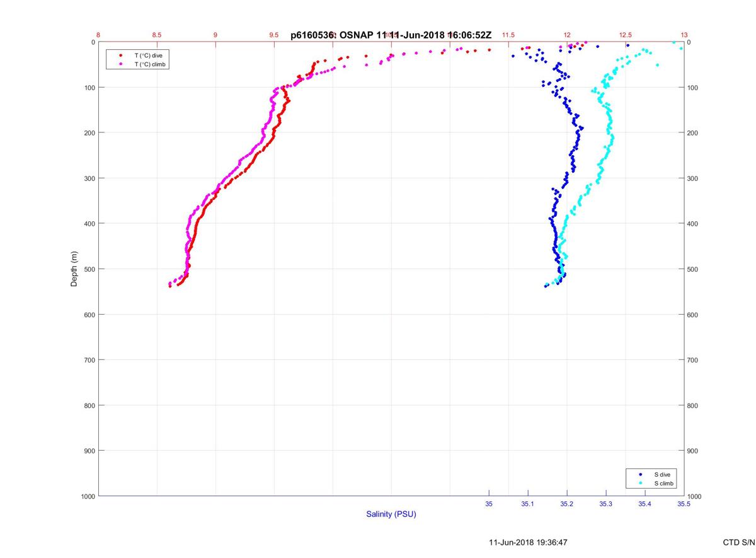Click the red '8' temperature tick label

pyautogui.click(x=98, y=35)
